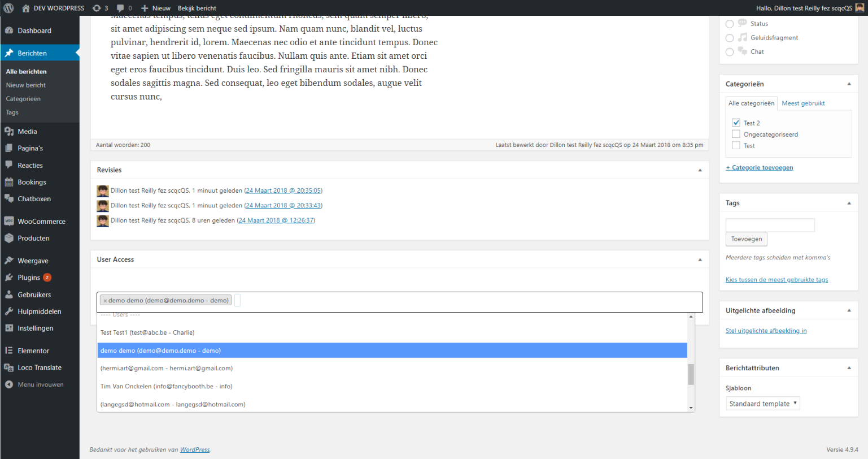This screenshot has width=868, height=459.
Task: Click the Reacties comment icon
Action: (x=9, y=165)
